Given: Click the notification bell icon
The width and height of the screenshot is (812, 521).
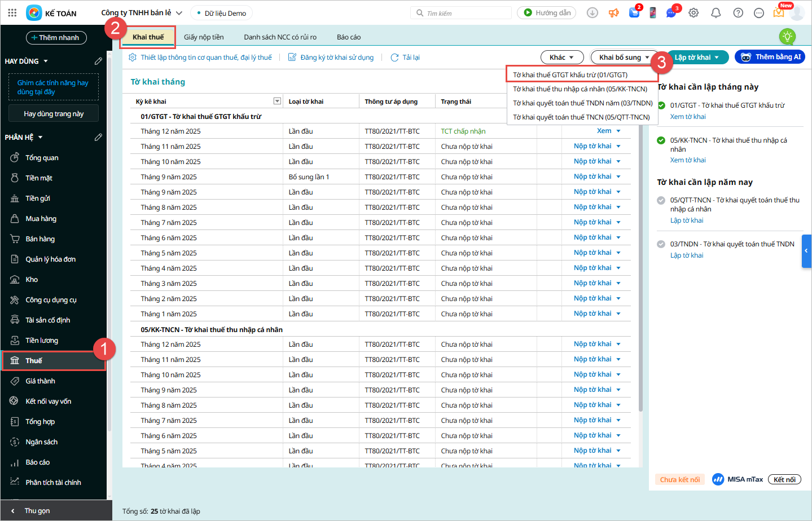Looking at the screenshot, I should point(716,13).
